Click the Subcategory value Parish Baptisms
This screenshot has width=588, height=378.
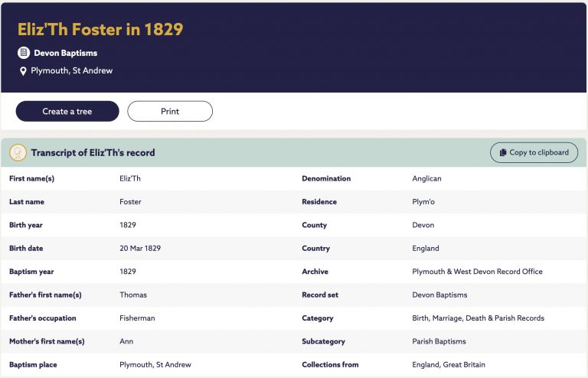439,341
